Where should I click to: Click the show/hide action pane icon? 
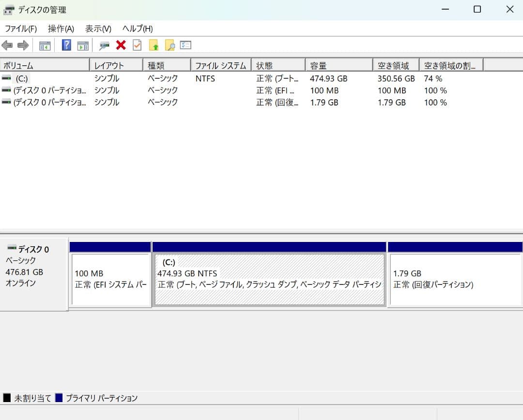83,45
